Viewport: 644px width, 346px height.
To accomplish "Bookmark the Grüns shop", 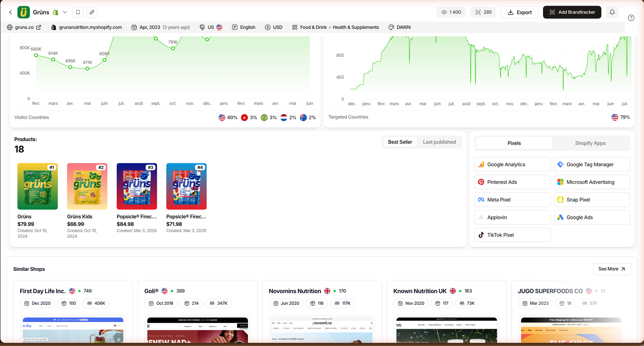I will pos(78,12).
